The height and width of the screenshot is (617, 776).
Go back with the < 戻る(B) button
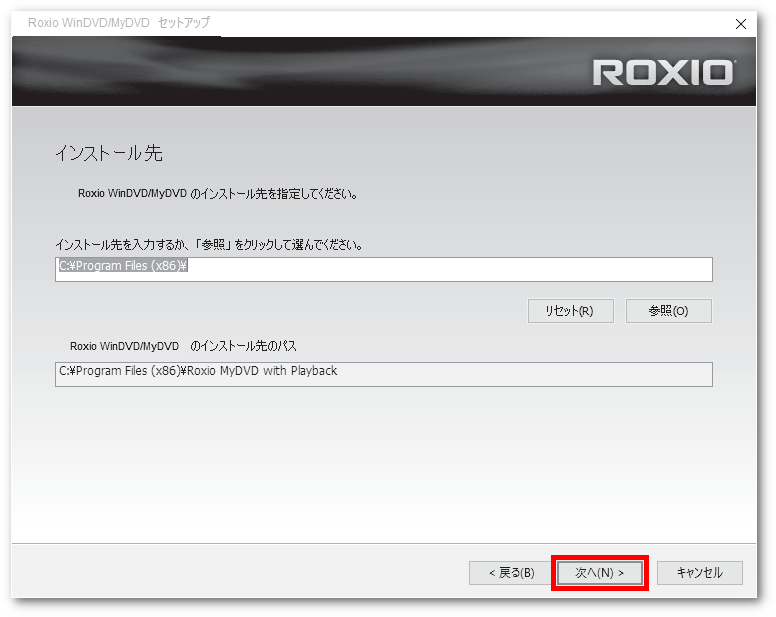tap(511, 572)
